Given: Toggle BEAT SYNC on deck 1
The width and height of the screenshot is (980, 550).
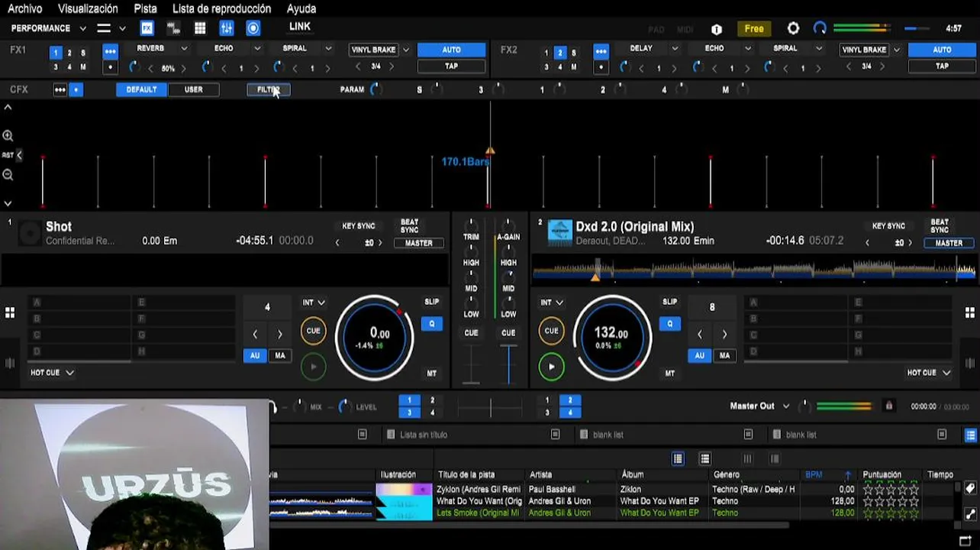Looking at the screenshot, I should pyautogui.click(x=410, y=226).
